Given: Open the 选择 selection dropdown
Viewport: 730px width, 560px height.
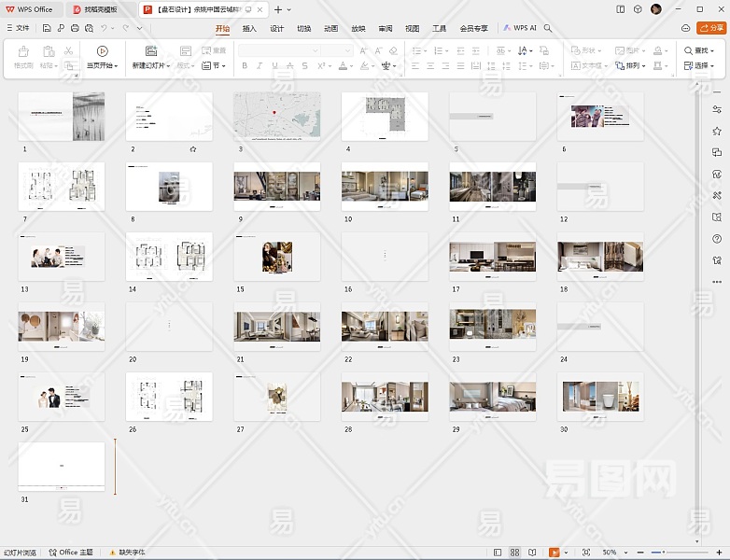Looking at the screenshot, I should tap(704, 66).
